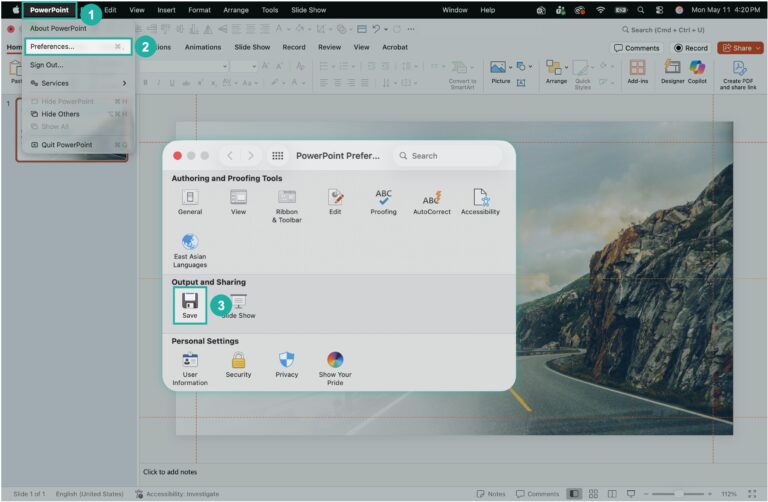768x502 pixels.
Task: Toggle Comments in status bar
Action: pyautogui.click(x=537, y=494)
